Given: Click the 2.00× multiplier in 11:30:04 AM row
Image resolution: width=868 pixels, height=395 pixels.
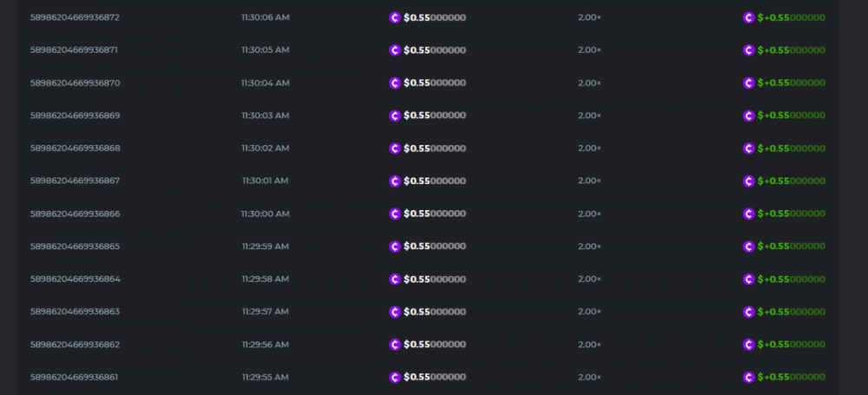Looking at the screenshot, I should (x=589, y=82).
